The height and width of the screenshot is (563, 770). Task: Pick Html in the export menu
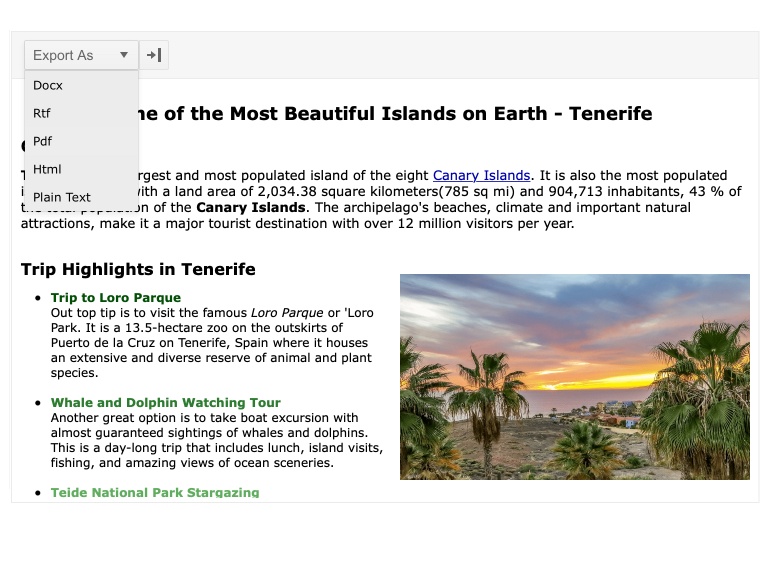47,169
